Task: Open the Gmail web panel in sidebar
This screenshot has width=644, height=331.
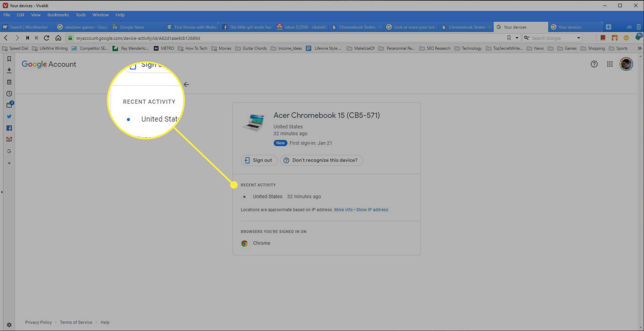Action: click(x=9, y=139)
